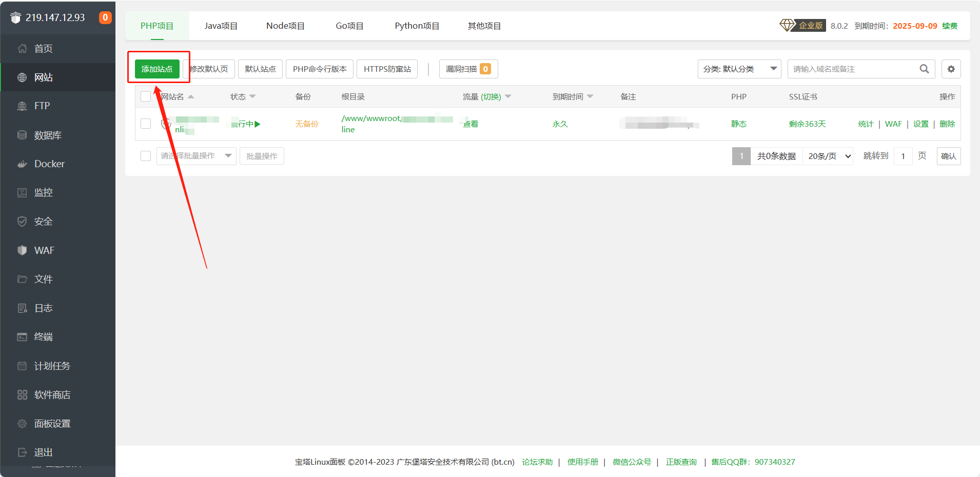980x477 pixels.
Task: Click the running status play arrow
Action: [x=258, y=124]
